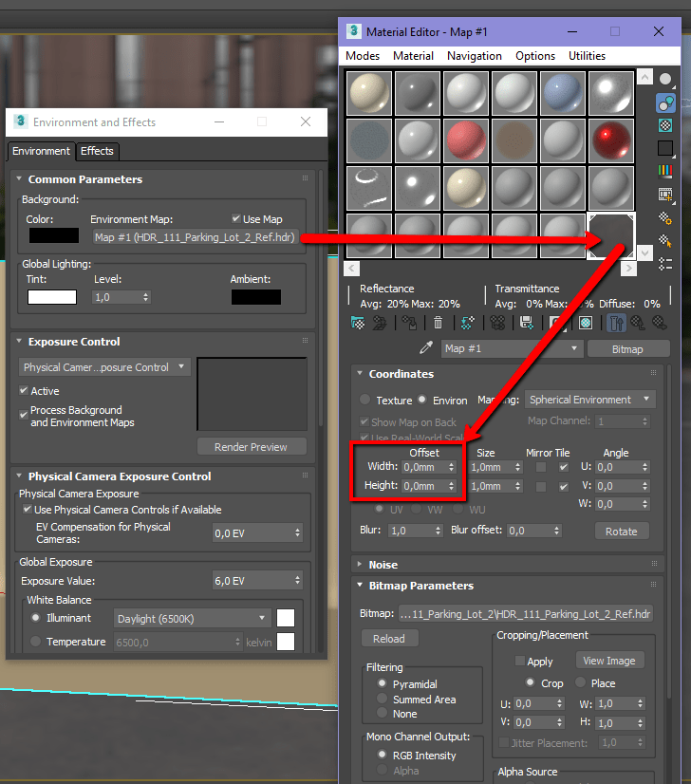Click the Make Preview filmstrip icon
This screenshot has height=784, width=691.
[665, 195]
